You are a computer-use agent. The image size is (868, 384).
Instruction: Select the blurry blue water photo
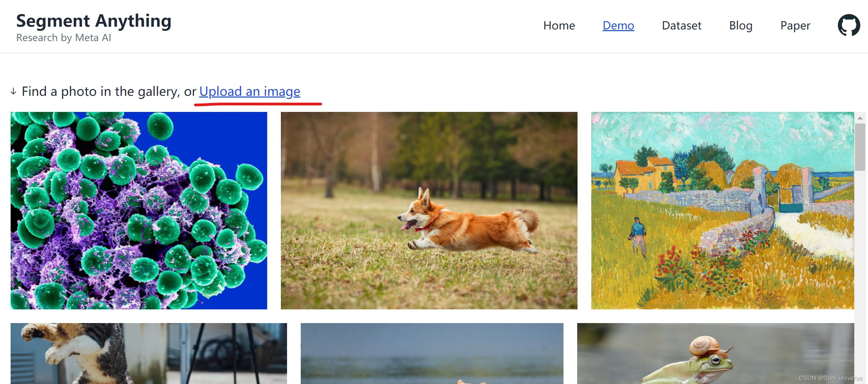432,353
